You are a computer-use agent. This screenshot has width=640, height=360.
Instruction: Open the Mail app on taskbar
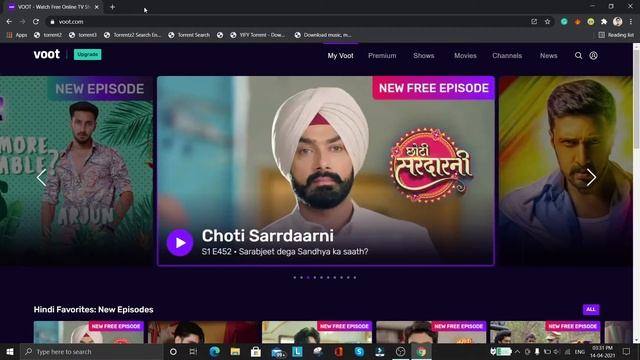click(x=278, y=351)
